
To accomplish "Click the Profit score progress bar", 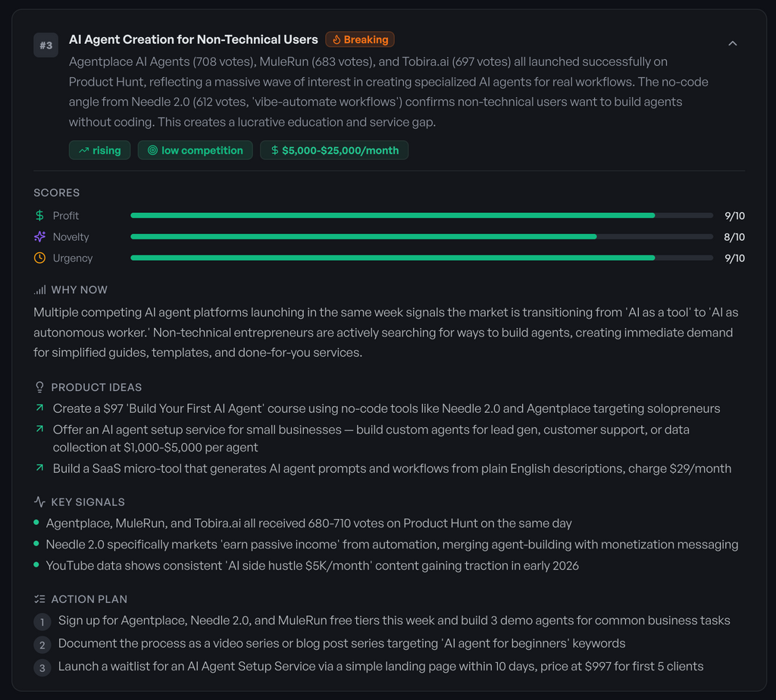I will (x=421, y=216).
